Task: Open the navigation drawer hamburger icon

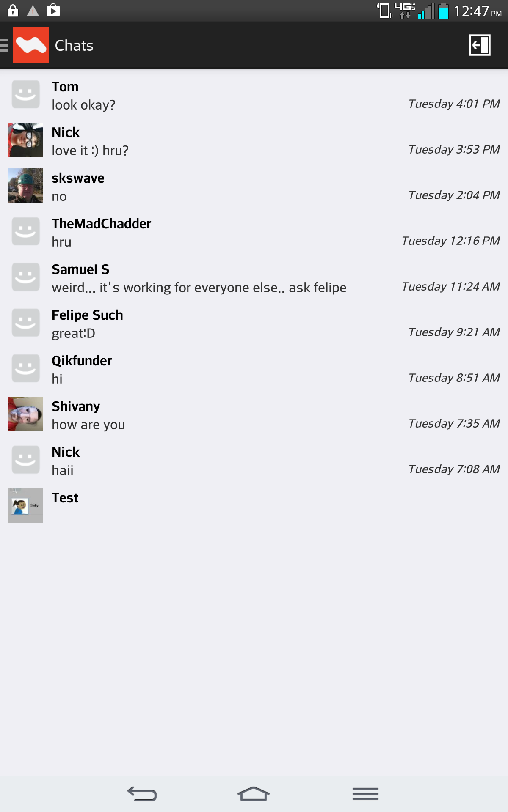Action: pyautogui.click(x=4, y=45)
